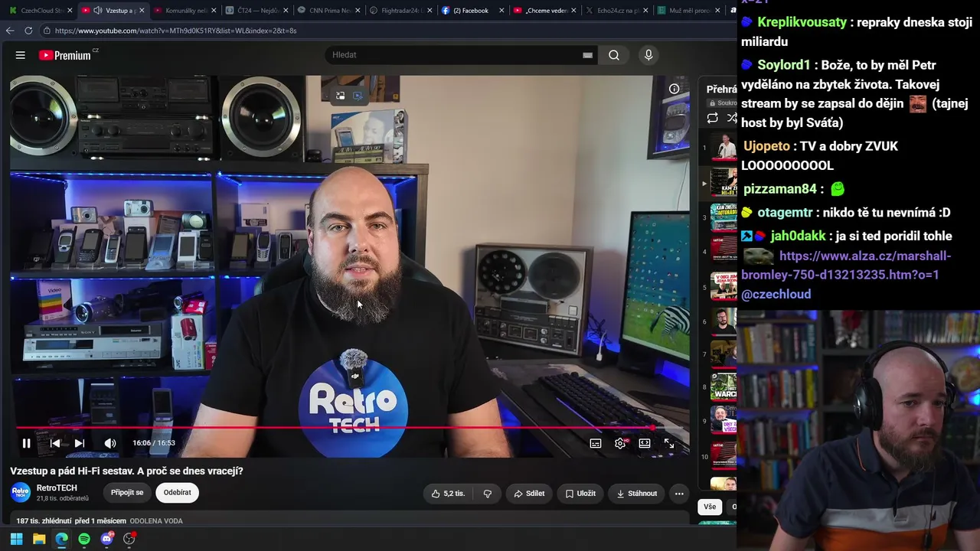Switch to the Komunálky browser tab

point(185,11)
